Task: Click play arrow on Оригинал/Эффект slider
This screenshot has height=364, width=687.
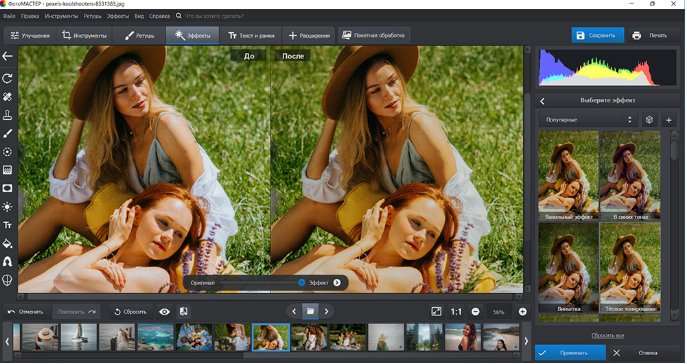Action: coord(336,283)
